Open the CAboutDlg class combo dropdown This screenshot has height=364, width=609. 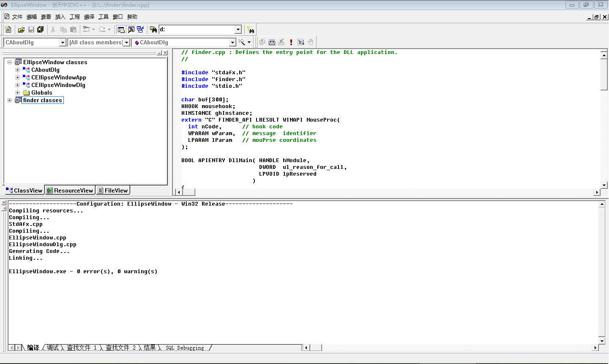click(x=63, y=43)
